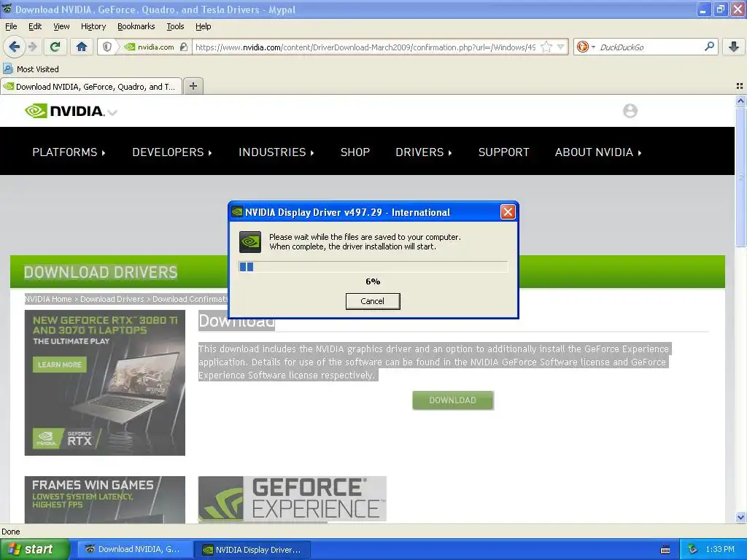Cancel the driver file extraction
Screen dimensions: 747x560
point(373,301)
